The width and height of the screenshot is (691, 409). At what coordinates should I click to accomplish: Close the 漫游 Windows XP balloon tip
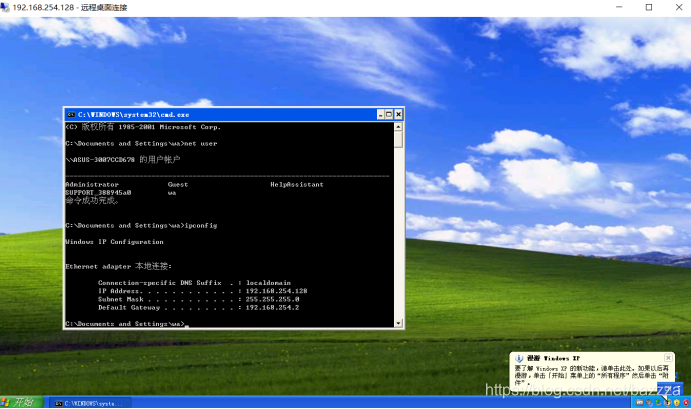point(668,357)
